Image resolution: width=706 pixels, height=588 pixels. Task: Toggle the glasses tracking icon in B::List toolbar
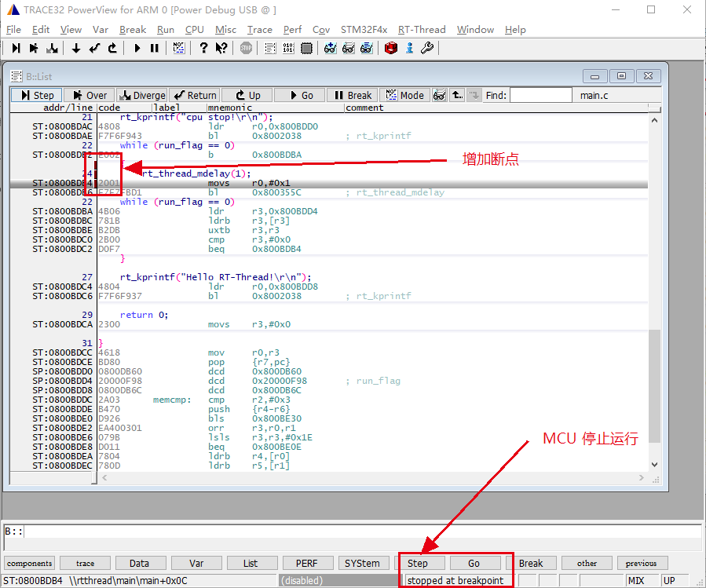[x=439, y=95]
